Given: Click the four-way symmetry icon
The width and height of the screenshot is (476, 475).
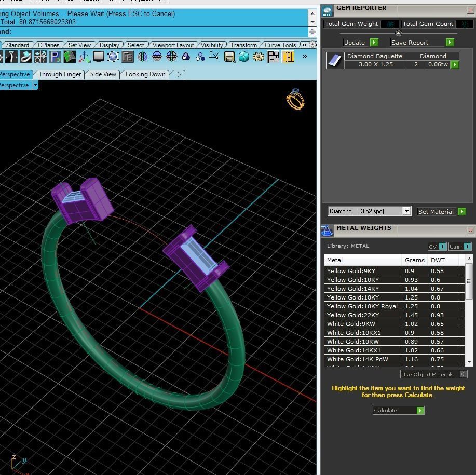Looking at the screenshot, I should point(171,57).
